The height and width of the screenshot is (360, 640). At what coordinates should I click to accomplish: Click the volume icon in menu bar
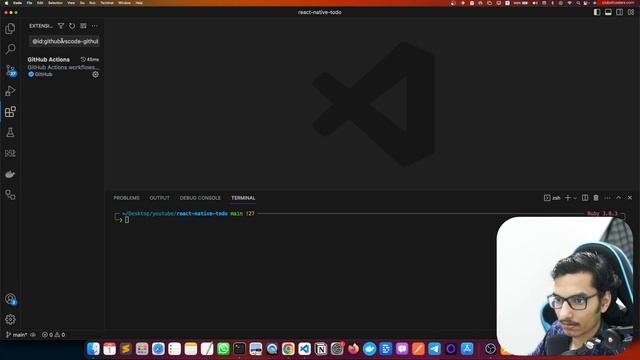[535, 3]
